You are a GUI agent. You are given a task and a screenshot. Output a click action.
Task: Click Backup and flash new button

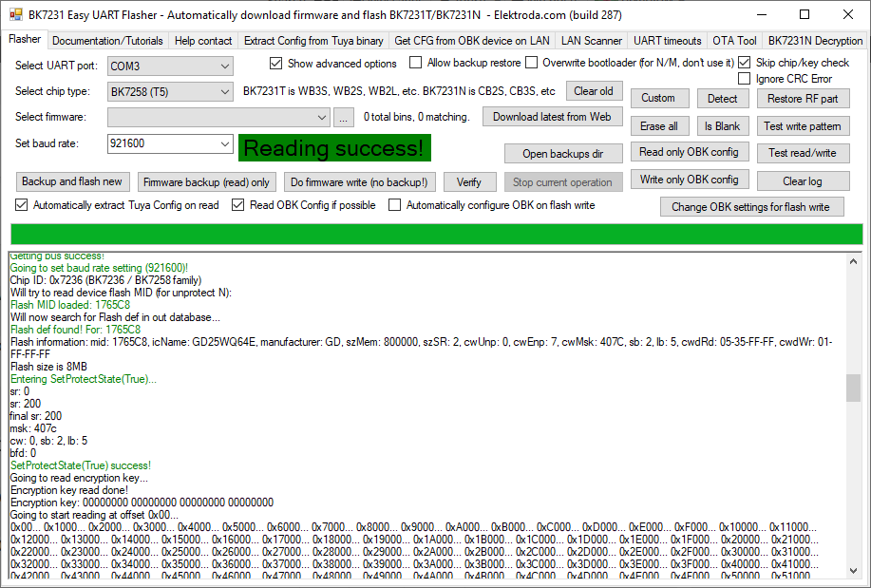(x=72, y=181)
